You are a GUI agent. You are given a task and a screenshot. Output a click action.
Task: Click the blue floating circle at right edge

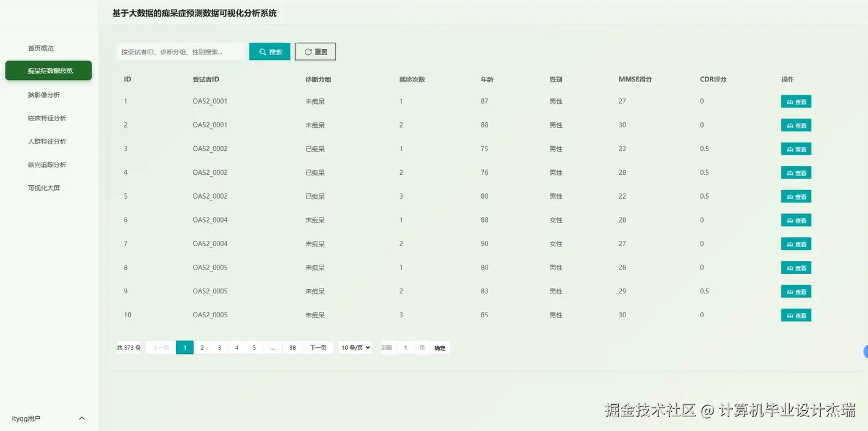(866, 352)
